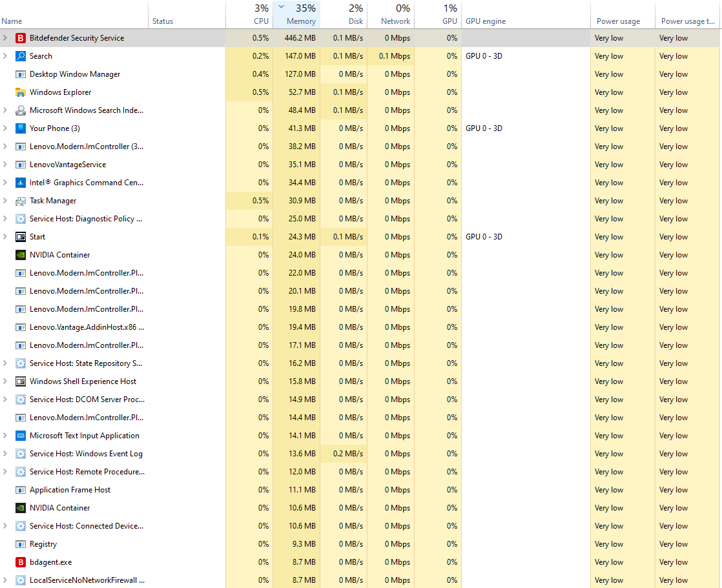722x588 pixels.
Task: Click the Service Host Windows Event Log icon
Action: (x=20, y=454)
